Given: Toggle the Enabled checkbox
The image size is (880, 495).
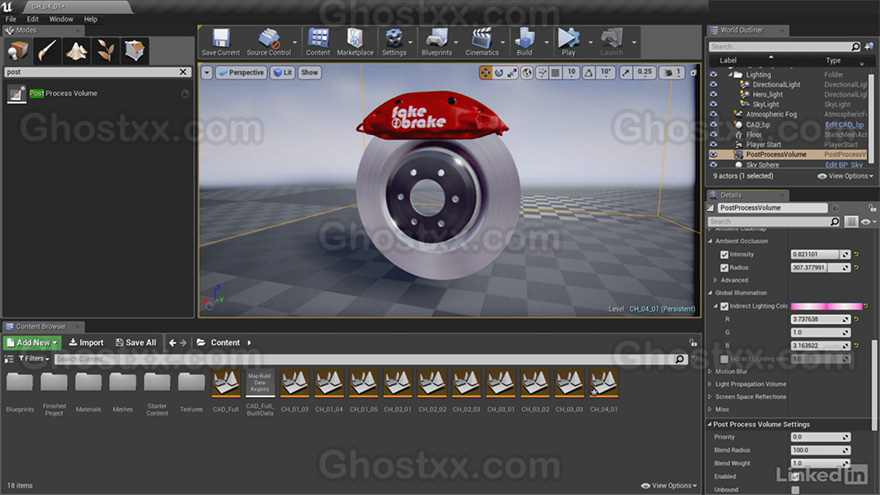Looking at the screenshot, I should 795,477.
